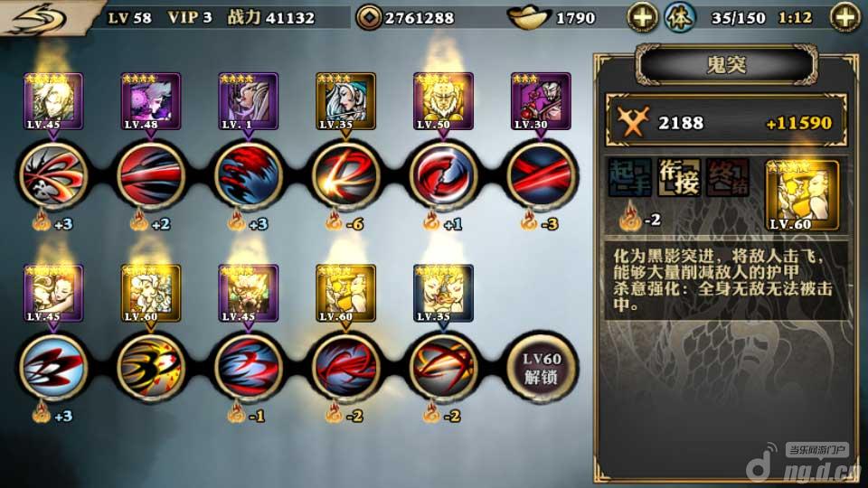This screenshot has height=488, width=868.
Task: Open the LV.35 blue-framed hero portrait in second row
Action: [x=443, y=293]
